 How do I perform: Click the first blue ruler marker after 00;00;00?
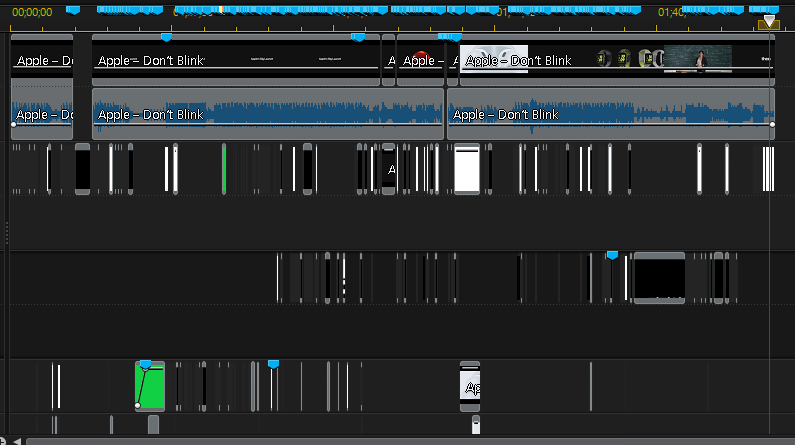coord(73,10)
